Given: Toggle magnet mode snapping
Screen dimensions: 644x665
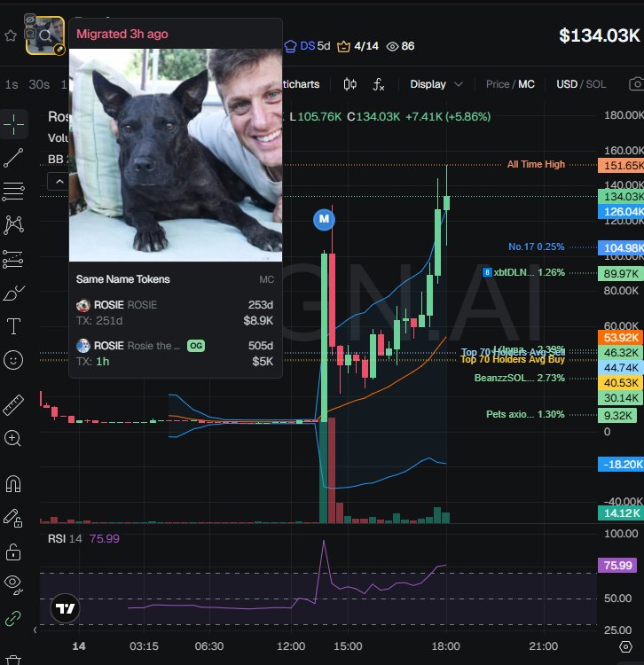Looking at the screenshot, I should (13, 484).
